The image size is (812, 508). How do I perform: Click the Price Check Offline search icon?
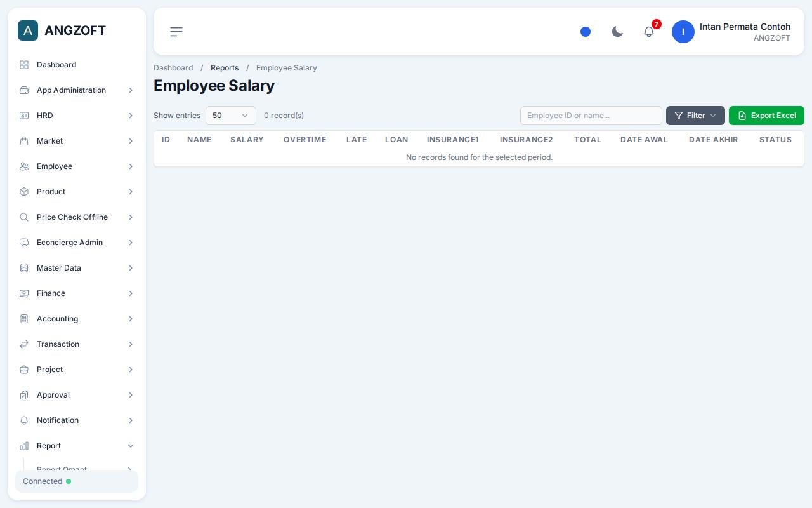coord(24,217)
